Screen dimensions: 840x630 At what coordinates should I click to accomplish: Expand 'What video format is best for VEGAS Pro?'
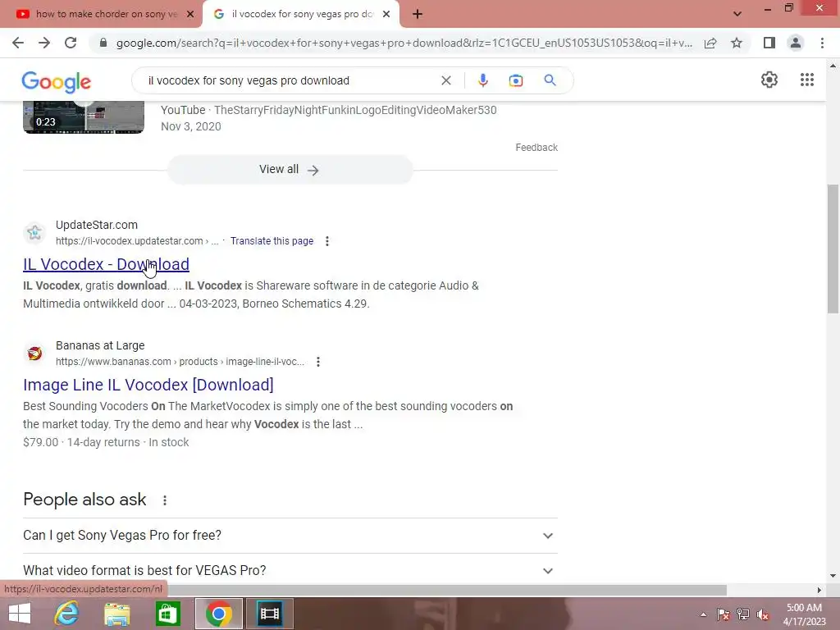pyautogui.click(x=290, y=571)
